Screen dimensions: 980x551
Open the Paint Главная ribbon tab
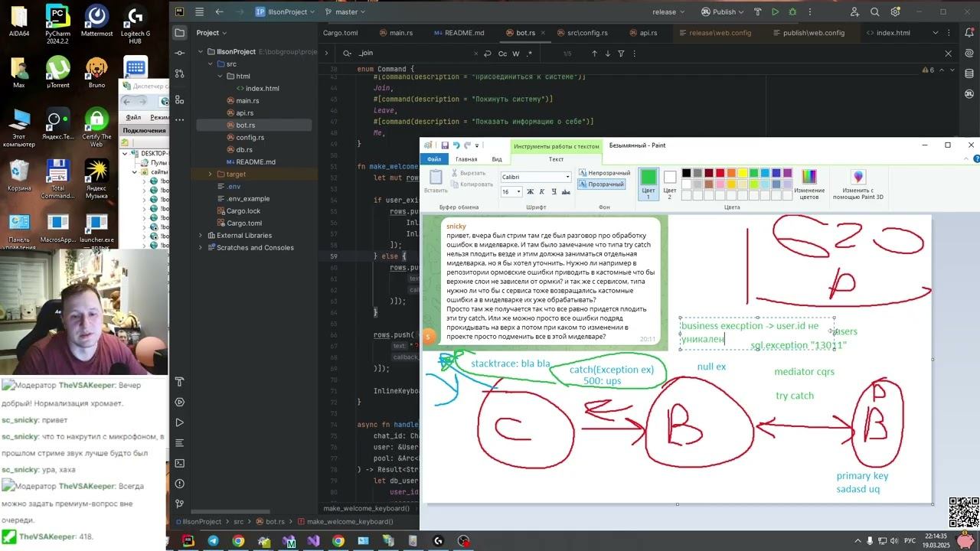tap(466, 159)
